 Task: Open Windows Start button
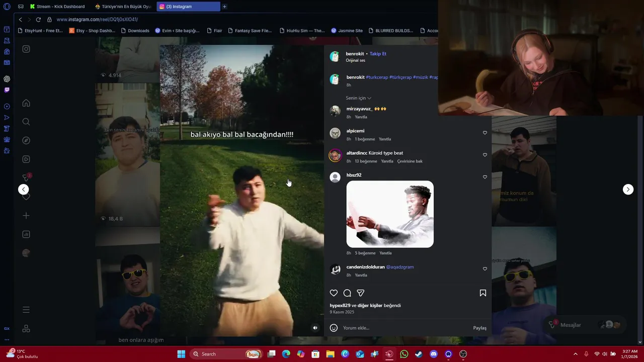[x=181, y=354]
